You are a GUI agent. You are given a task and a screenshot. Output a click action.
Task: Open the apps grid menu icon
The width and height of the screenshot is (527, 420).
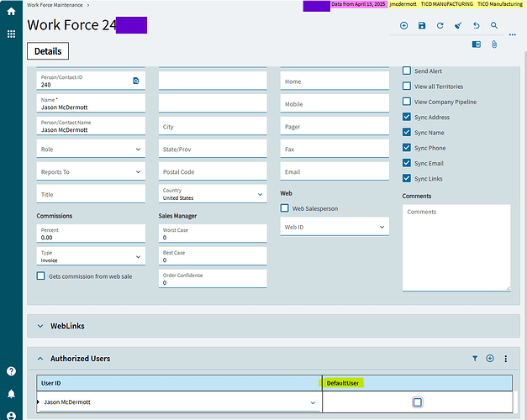(x=11, y=34)
